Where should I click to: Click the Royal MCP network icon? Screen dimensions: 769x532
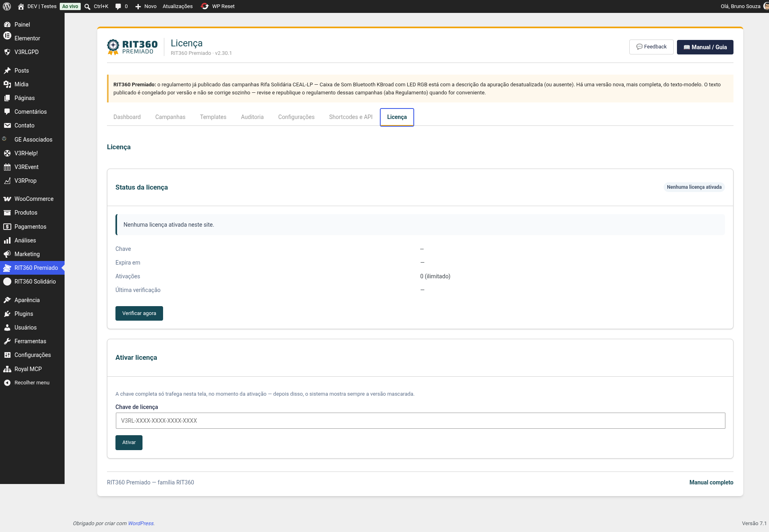(x=7, y=369)
